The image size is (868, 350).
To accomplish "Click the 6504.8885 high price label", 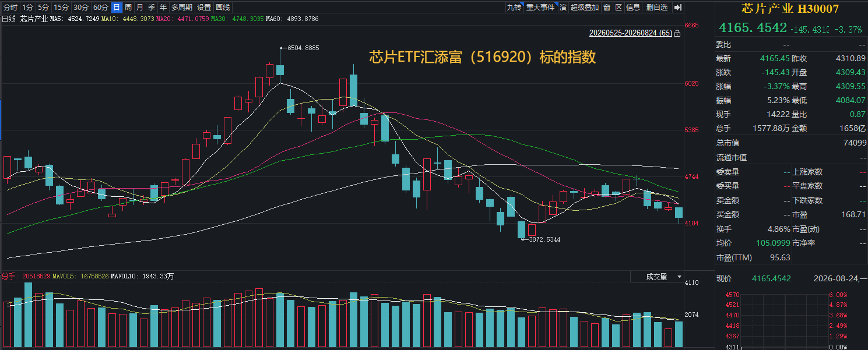I will coord(303,48).
